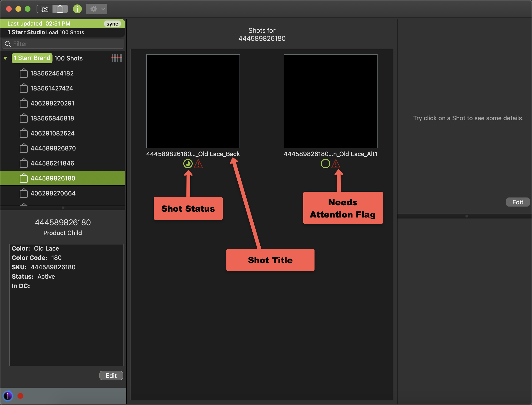Viewport: 532px width, 405px height.
Task: Select the Old Lace_Alt1 shot thumbnail
Action: tap(330, 101)
